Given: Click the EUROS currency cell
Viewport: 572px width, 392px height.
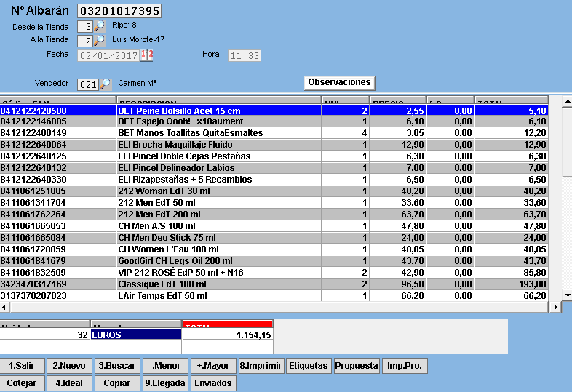Looking at the screenshot, I should click(x=136, y=335).
